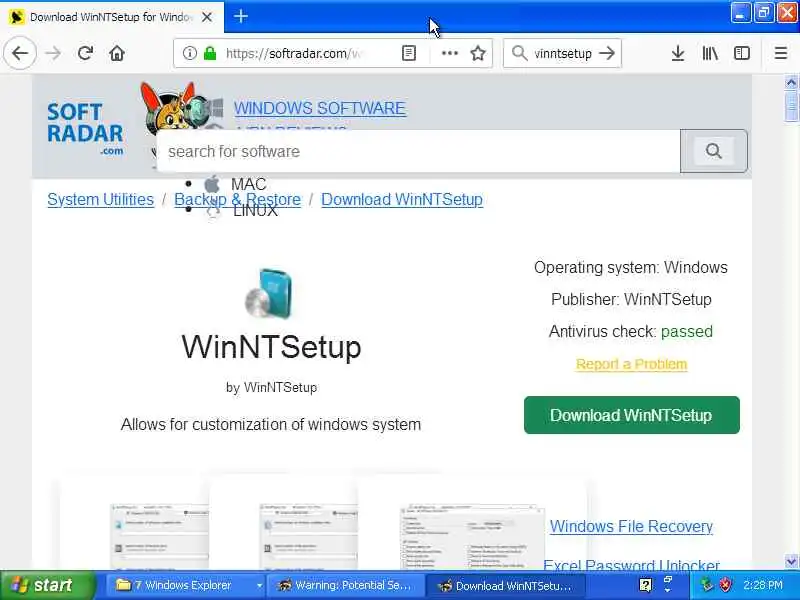The width and height of the screenshot is (800, 600).
Task: Click the green Download WinNTSetup button
Action: 632,415
